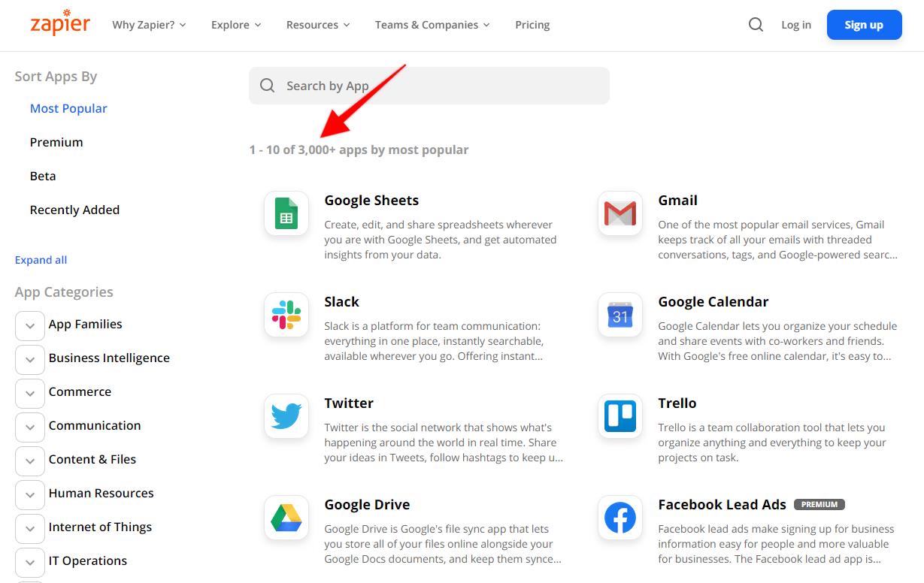Click the Slack app icon
Viewport: 924px width, 583px height.
(x=286, y=315)
